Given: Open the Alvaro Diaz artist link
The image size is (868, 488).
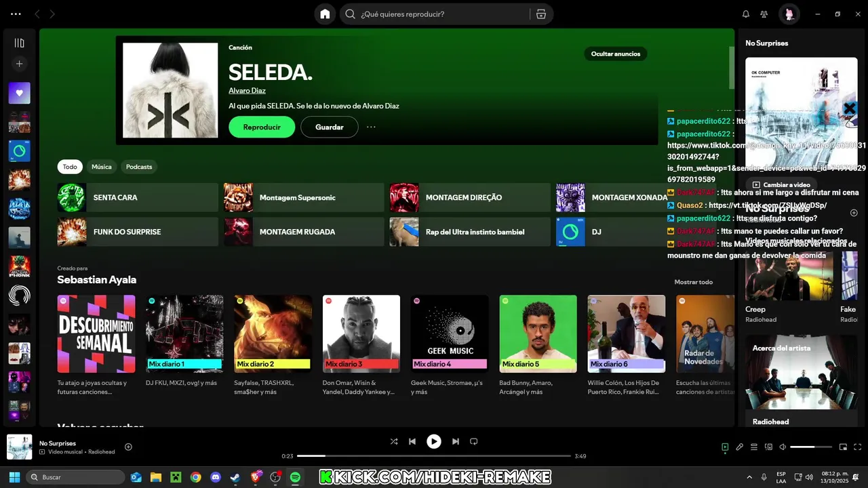Looking at the screenshot, I should (x=247, y=90).
